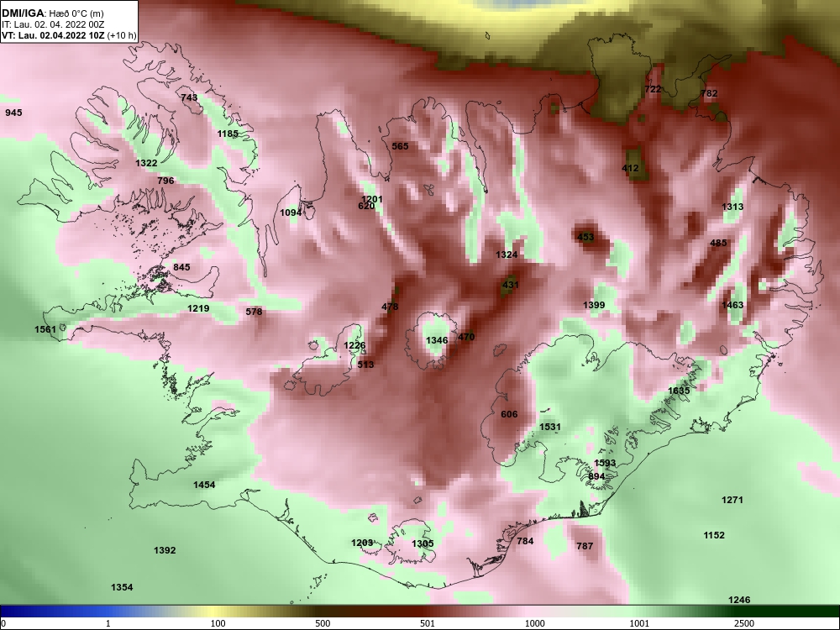Screen dimensions: 840x630
Task: Pick the 796 height value
Action: [x=166, y=181]
